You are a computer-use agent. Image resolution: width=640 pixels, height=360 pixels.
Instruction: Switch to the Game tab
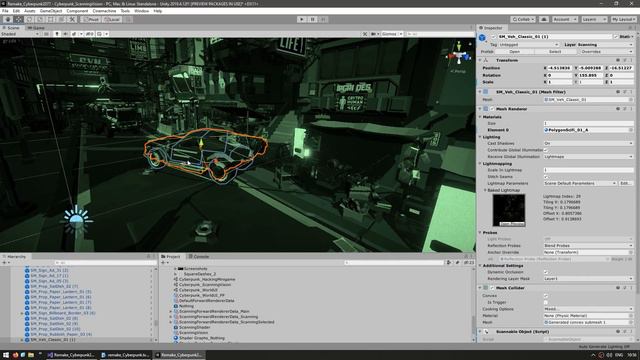click(x=36, y=28)
